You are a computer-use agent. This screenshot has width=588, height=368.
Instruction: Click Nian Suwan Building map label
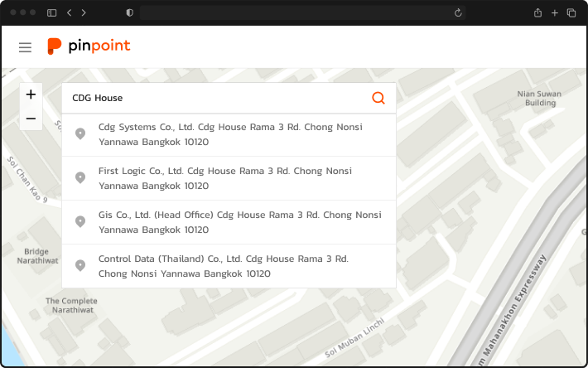click(539, 99)
